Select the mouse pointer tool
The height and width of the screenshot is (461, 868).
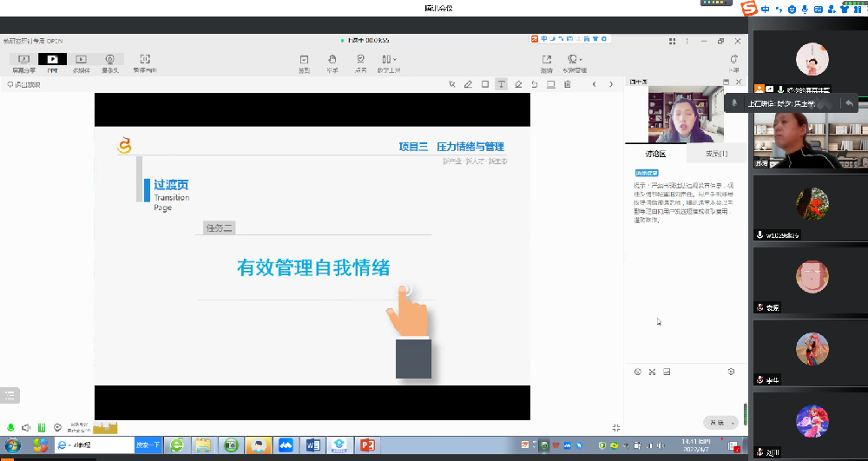452,84
